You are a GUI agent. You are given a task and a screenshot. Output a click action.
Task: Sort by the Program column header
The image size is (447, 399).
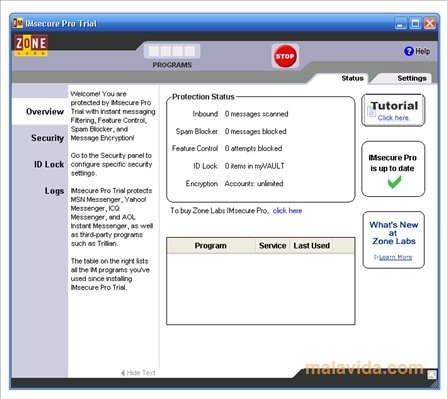[x=211, y=246]
